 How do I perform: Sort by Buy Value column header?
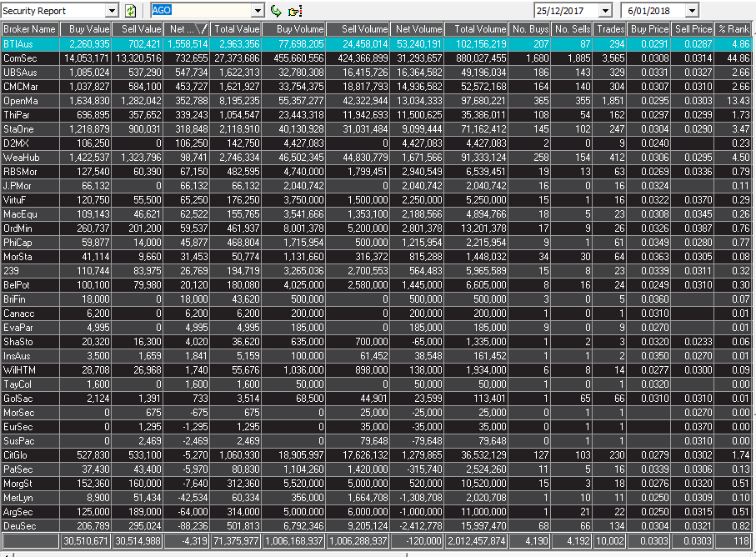(85, 29)
